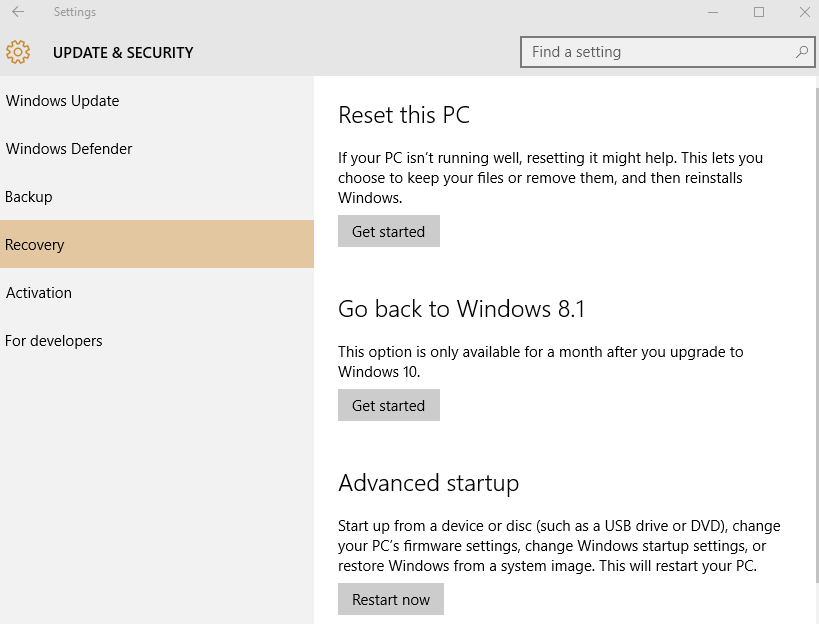Close the Settings window
Image resolution: width=819 pixels, height=624 pixels.
click(804, 12)
